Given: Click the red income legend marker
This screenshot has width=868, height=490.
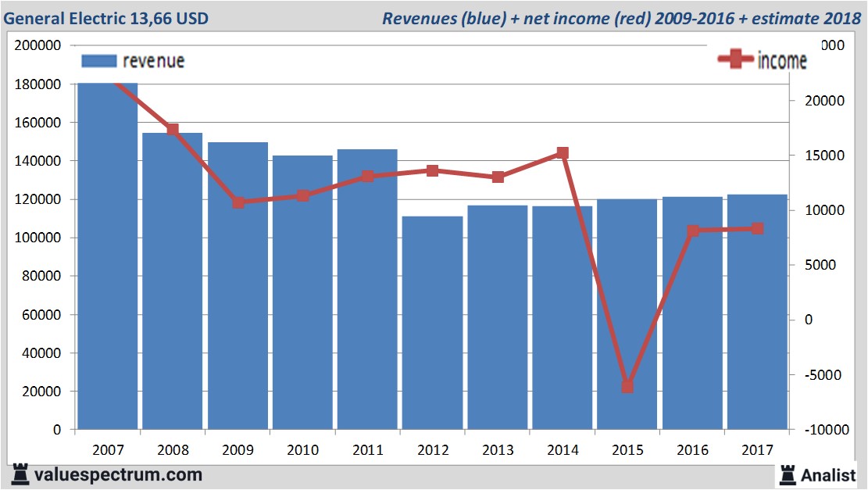Looking at the screenshot, I should coord(735,60).
